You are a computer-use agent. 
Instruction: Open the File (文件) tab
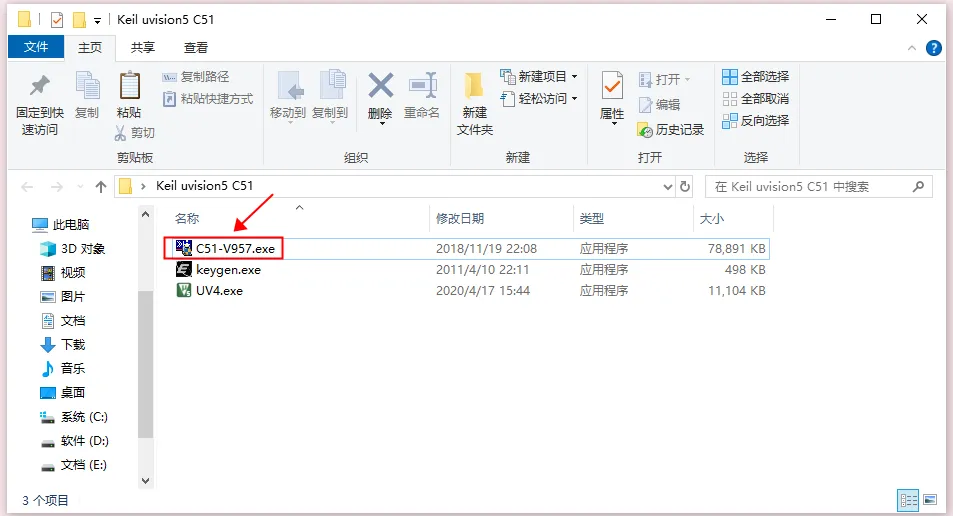[36, 47]
